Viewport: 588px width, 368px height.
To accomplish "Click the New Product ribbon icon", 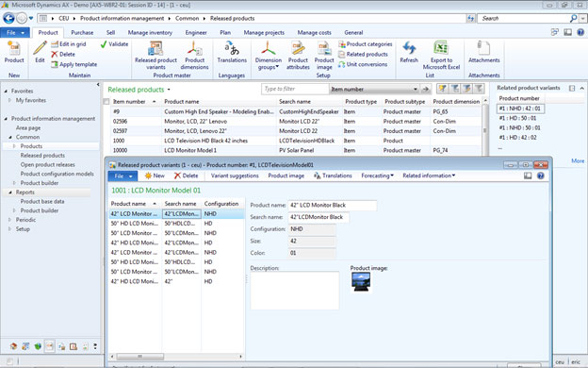I will (x=14, y=52).
